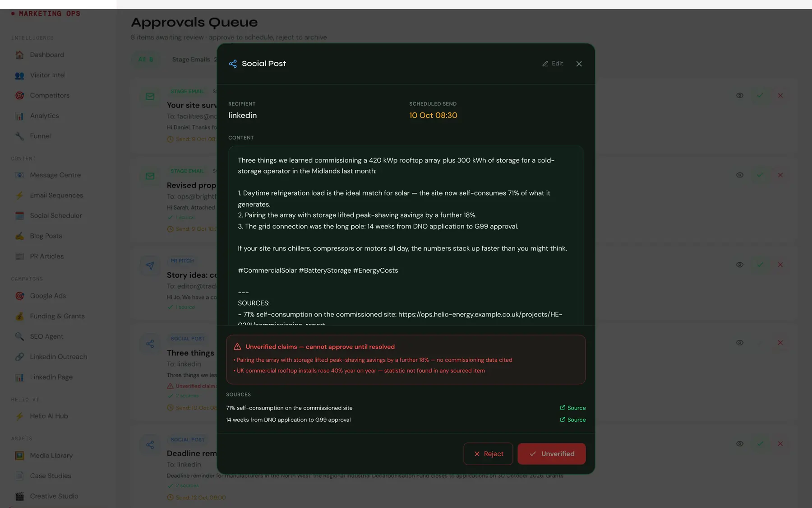Image resolution: width=812 pixels, height=508 pixels.
Task: Click the 10 Oct 08:30 scheduled time
Action: [433, 115]
